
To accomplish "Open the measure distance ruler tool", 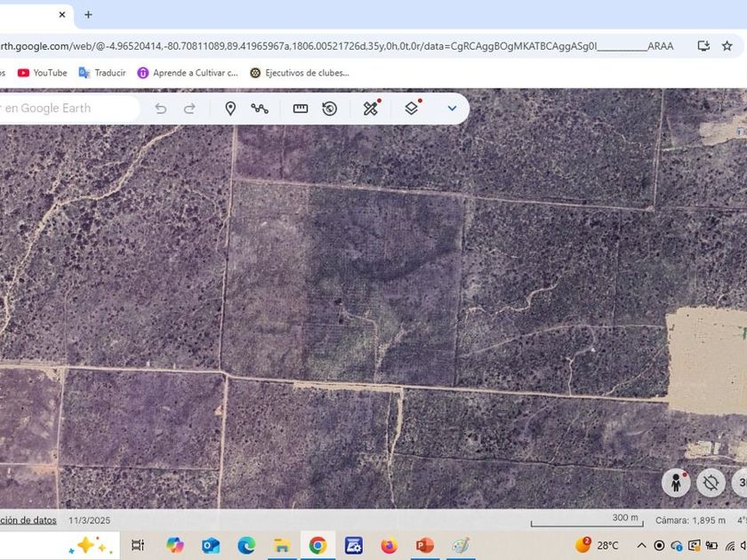I will pos(301,108).
